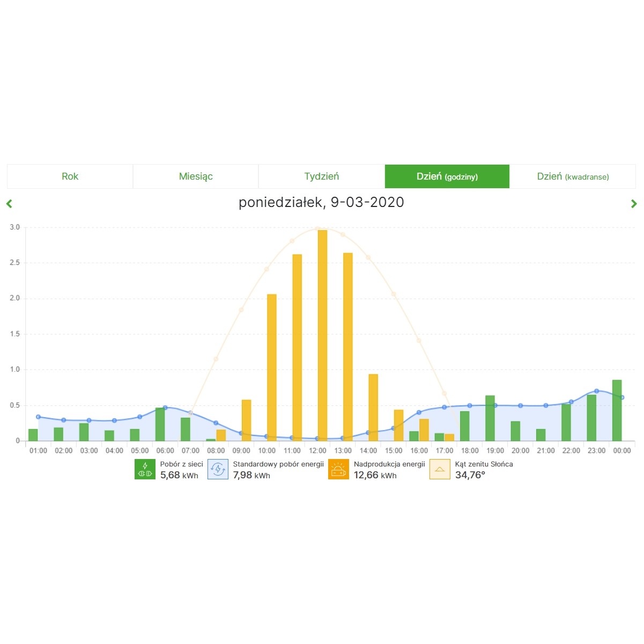This screenshot has height=644, width=644.
Task: Click the sun angle curve point at 12:00
Action: click(317, 228)
